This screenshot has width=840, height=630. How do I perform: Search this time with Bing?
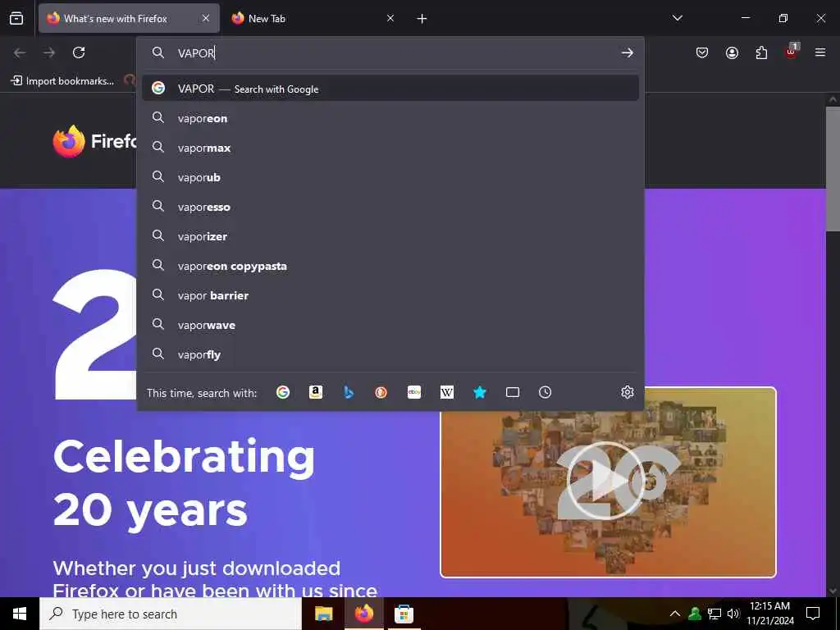[x=348, y=392]
